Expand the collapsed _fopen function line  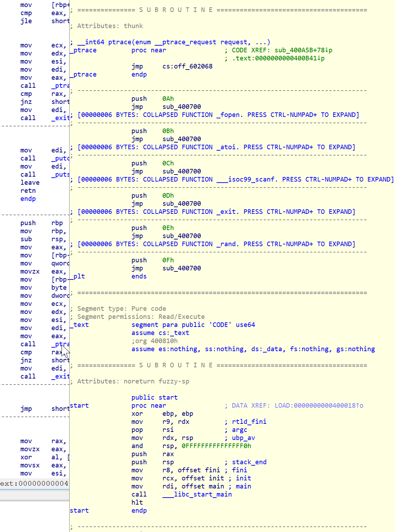218,115
